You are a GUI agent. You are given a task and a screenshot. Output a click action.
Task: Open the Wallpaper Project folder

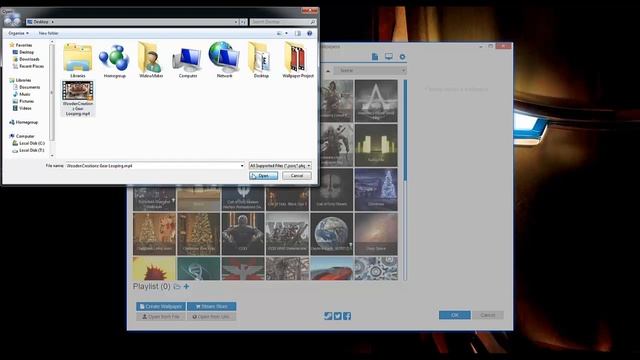(x=298, y=60)
